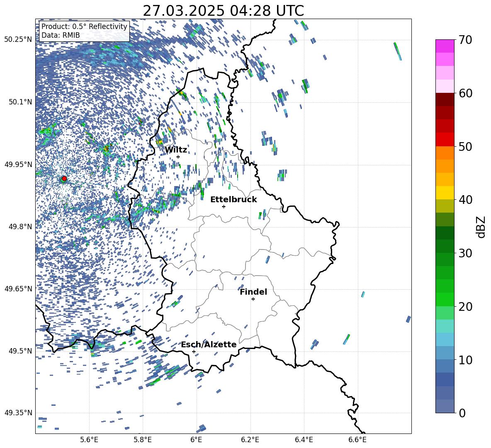Click the bright green swatch at 20 dBZ
The height and width of the screenshot is (448, 491).
coord(445,299)
